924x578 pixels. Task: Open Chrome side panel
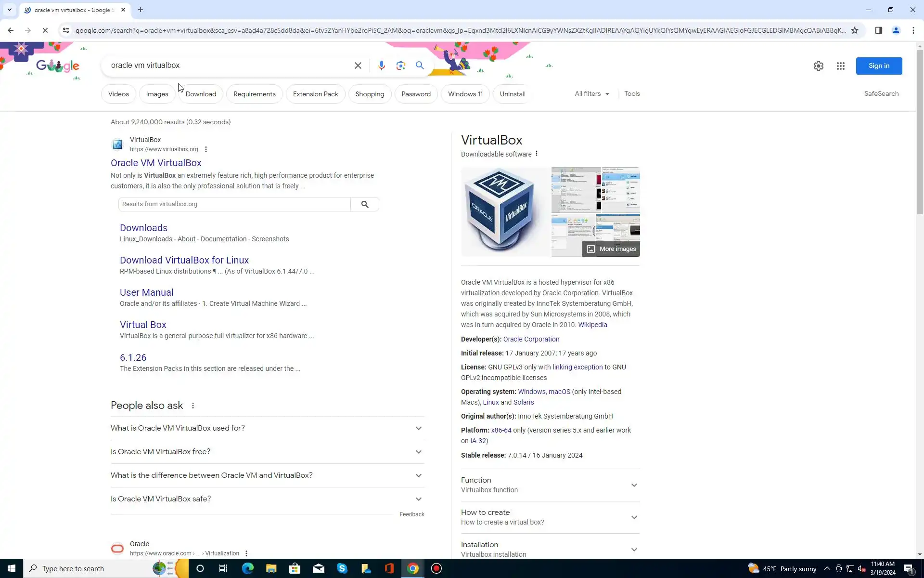pos(878,30)
